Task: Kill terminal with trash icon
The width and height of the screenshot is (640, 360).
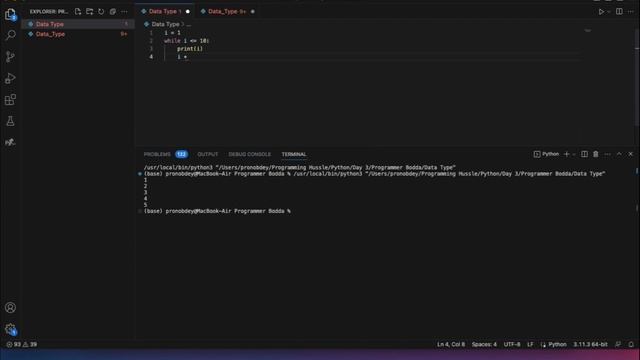Action: pyautogui.click(x=596, y=154)
